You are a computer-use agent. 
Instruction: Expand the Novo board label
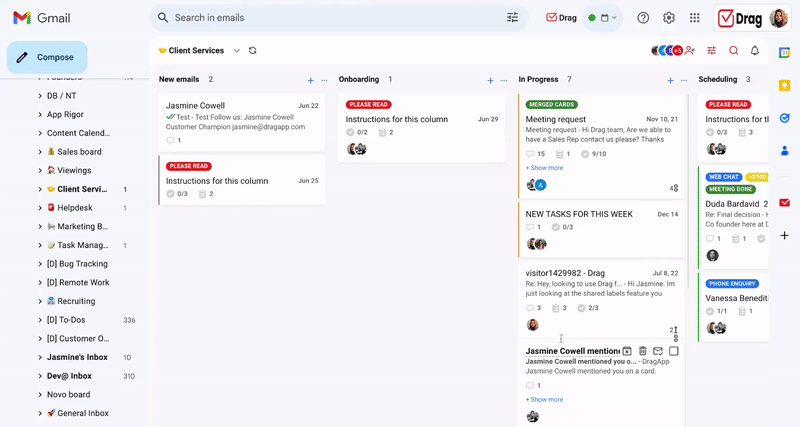tap(40, 395)
